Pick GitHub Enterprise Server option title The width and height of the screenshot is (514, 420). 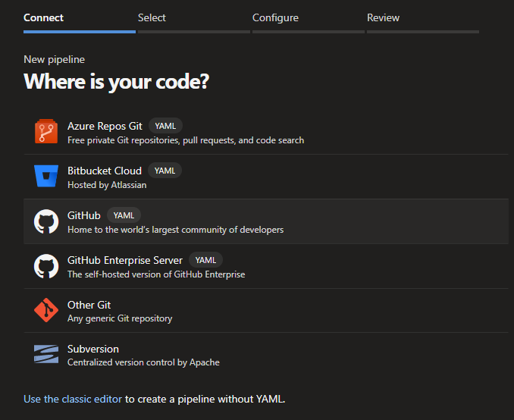point(125,260)
